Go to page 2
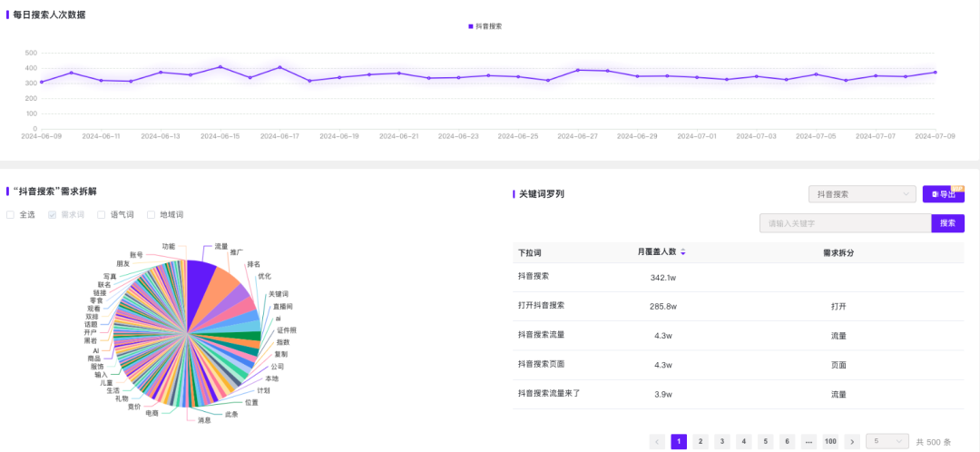Viewport: 980px width, 452px height. pyautogui.click(x=701, y=441)
